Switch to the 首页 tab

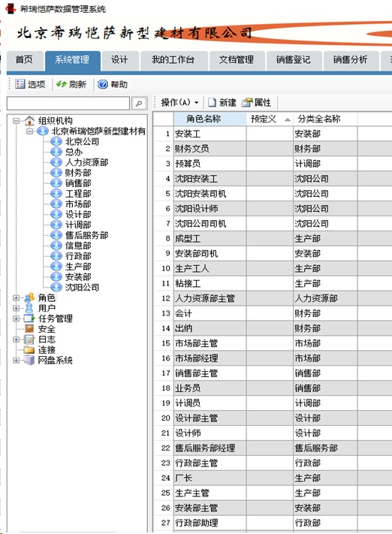coord(24,60)
